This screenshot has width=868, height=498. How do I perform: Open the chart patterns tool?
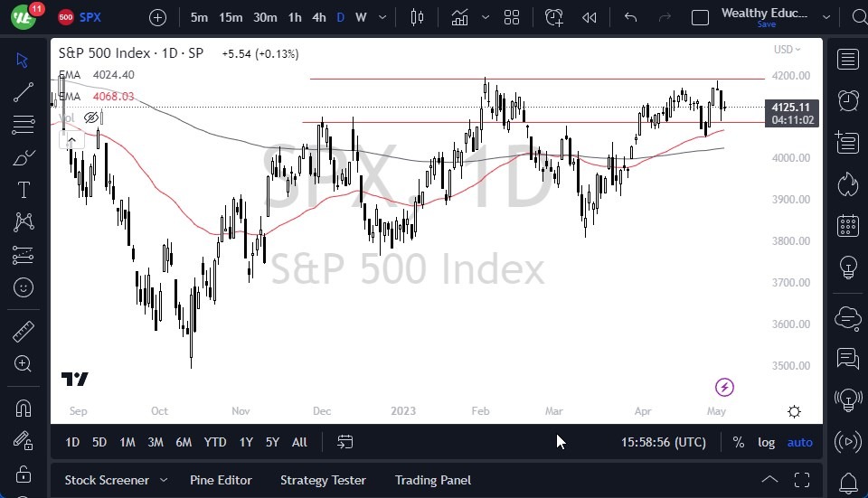(x=24, y=222)
